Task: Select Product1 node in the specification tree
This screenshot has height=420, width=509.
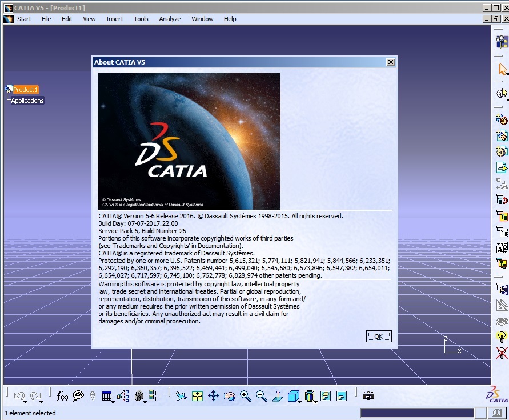Action: pyautogui.click(x=25, y=90)
